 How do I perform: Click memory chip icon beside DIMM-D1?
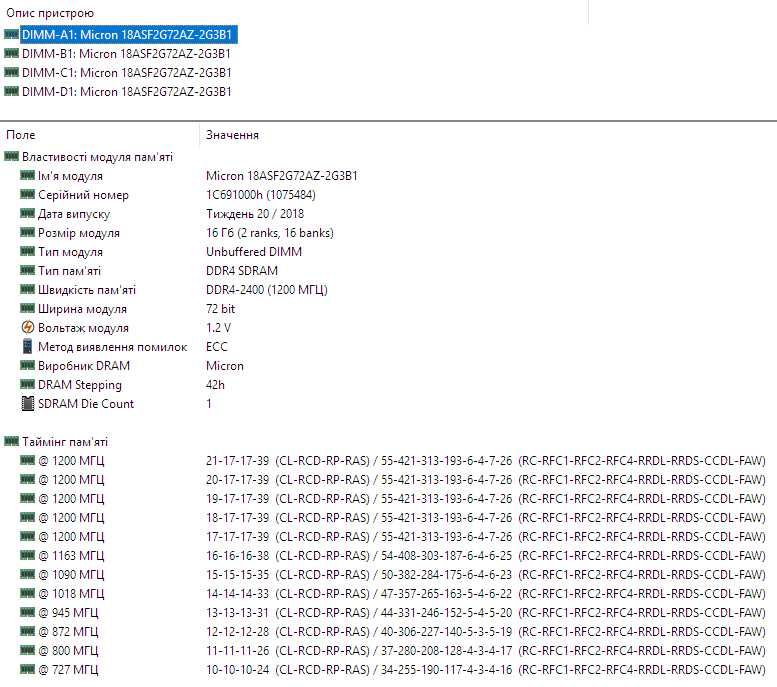tap(11, 91)
